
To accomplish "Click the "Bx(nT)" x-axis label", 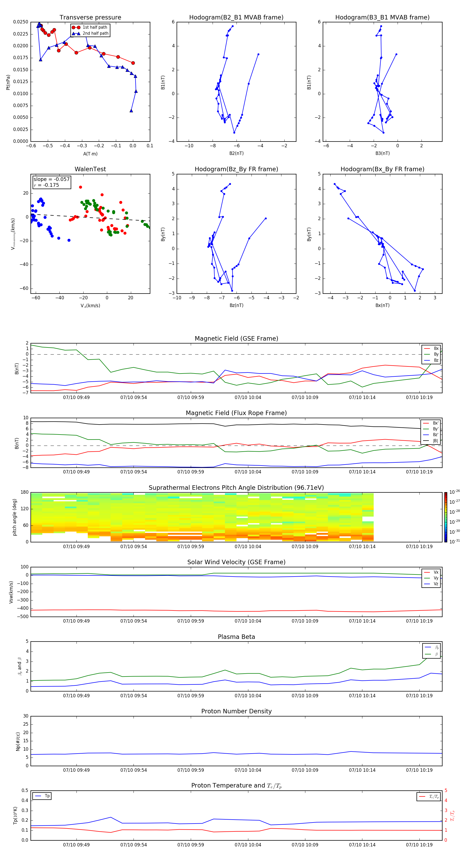I will 382,305.
